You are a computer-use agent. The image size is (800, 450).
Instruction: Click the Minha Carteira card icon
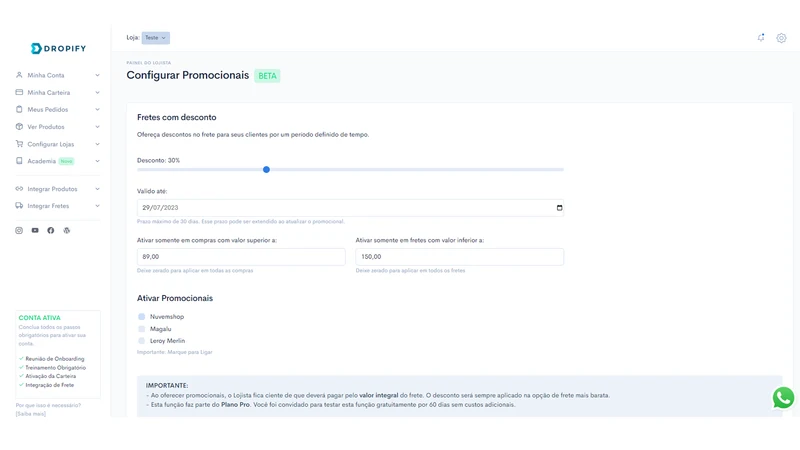19,92
